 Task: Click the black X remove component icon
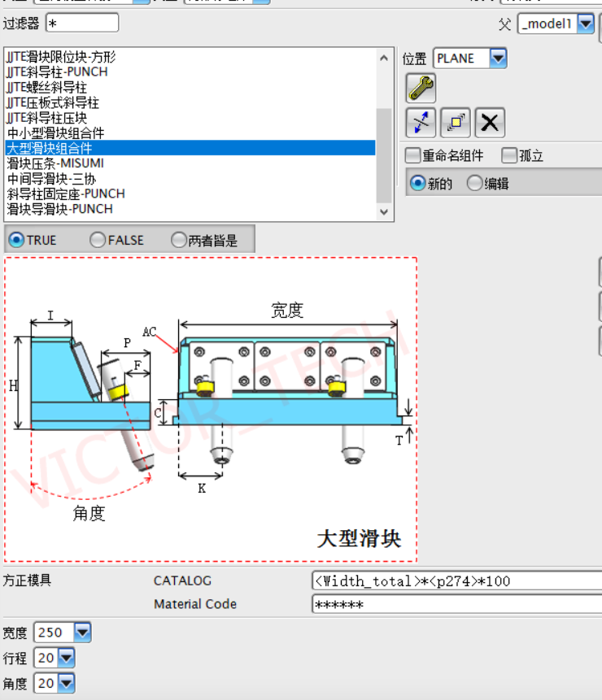[x=490, y=122]
